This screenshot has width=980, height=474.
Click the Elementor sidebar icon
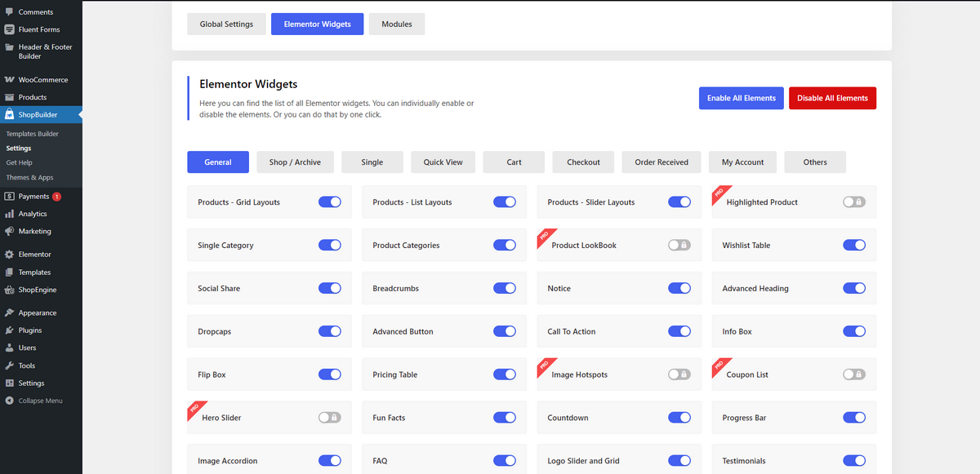pos(9,255)
